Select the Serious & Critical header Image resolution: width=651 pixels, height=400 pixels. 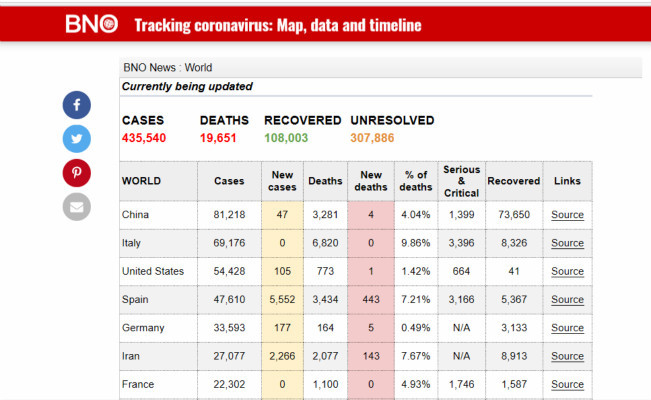tap(461, 181)
